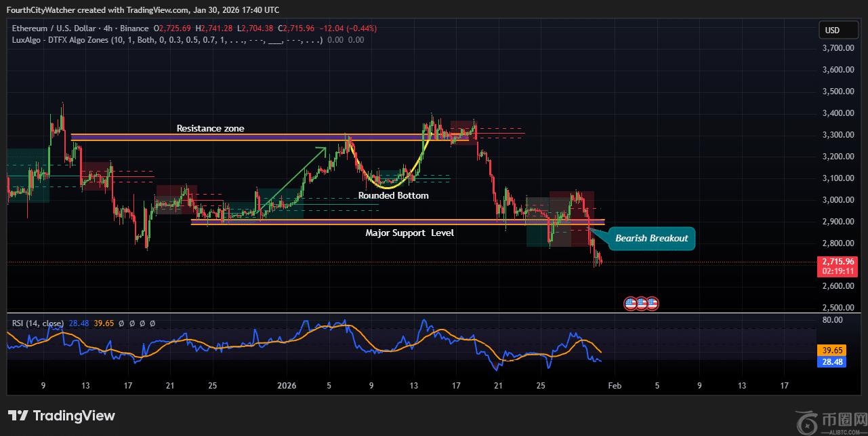Open the USD currency selector
This screenshot has height=436, width=868.
pos(831,30)
